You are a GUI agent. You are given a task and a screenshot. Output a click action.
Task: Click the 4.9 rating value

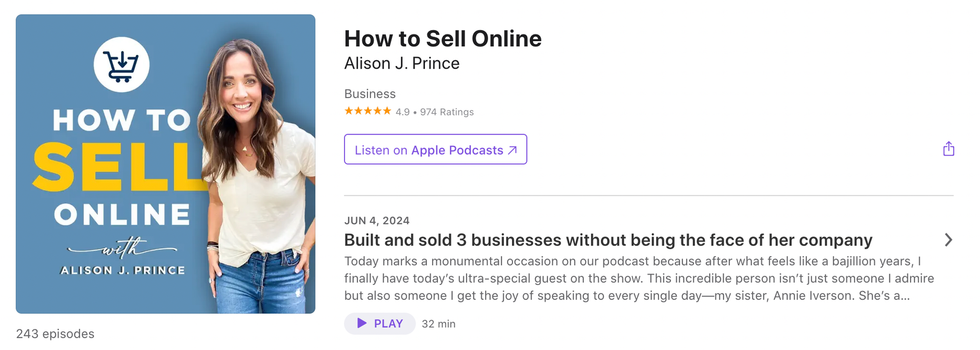(x=402, y=112)
